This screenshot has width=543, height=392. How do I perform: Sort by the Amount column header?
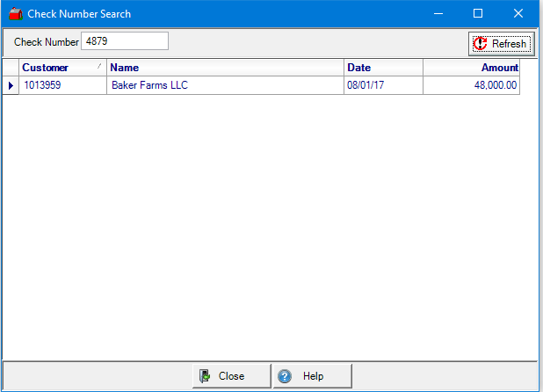pos(472,68)
